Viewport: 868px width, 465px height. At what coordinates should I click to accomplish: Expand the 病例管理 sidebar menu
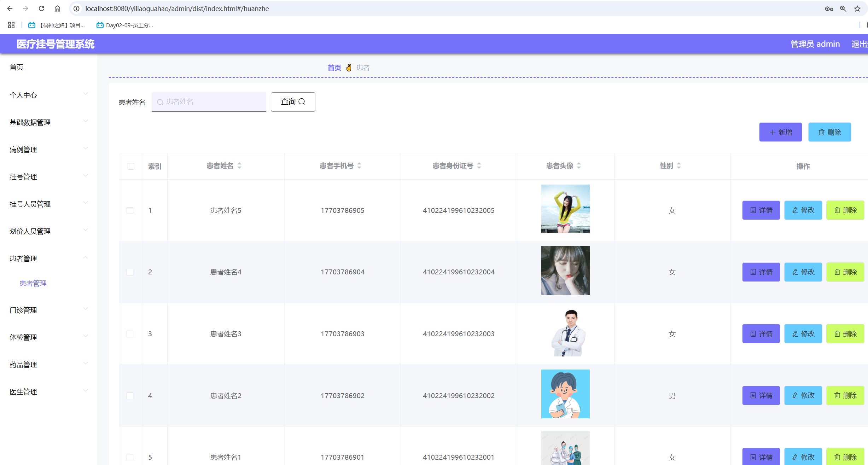pyautogui.click(x=48, y=150)
